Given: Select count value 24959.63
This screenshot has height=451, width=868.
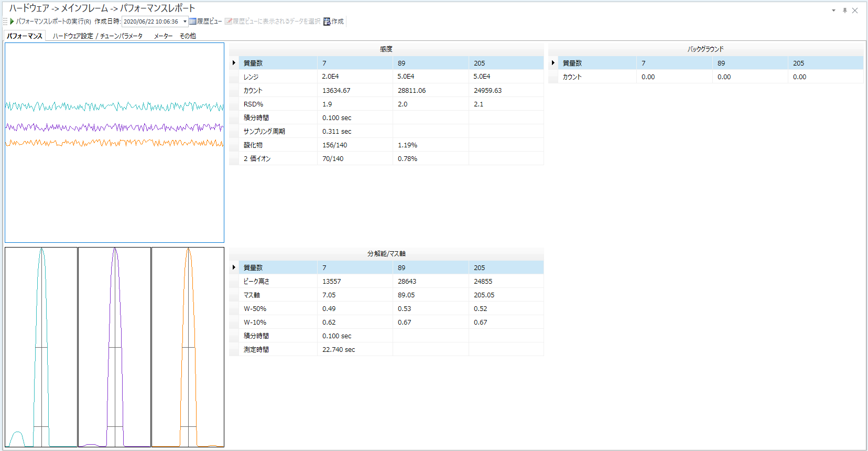Looking at the screenshot, I should point(506,90).
